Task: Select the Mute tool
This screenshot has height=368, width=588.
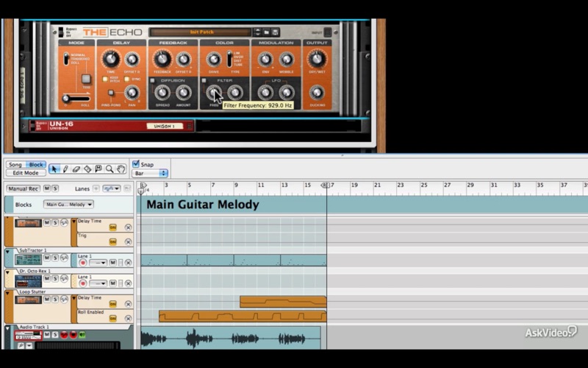Action: (98, 169)
